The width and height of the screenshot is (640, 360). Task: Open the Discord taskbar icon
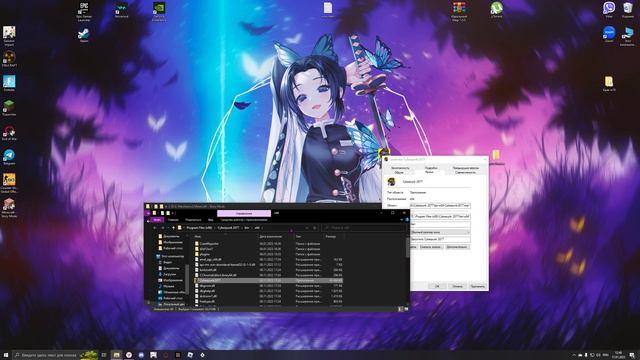pyautogui.click(x=141, y=355)
